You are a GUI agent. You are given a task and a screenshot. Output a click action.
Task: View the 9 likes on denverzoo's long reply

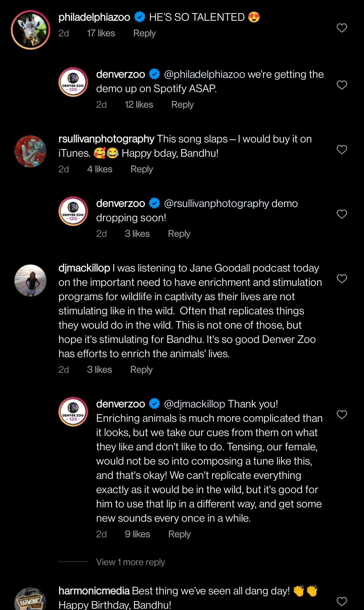point(137,534)
